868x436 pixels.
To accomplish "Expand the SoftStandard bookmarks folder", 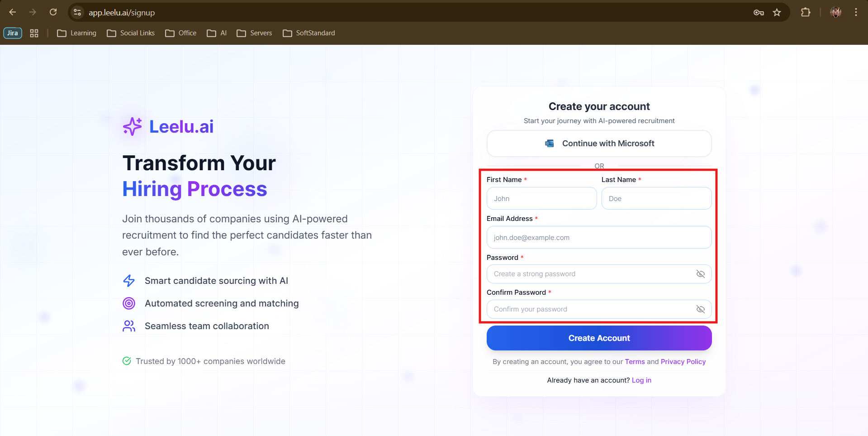I will click(x=309, y=33).
